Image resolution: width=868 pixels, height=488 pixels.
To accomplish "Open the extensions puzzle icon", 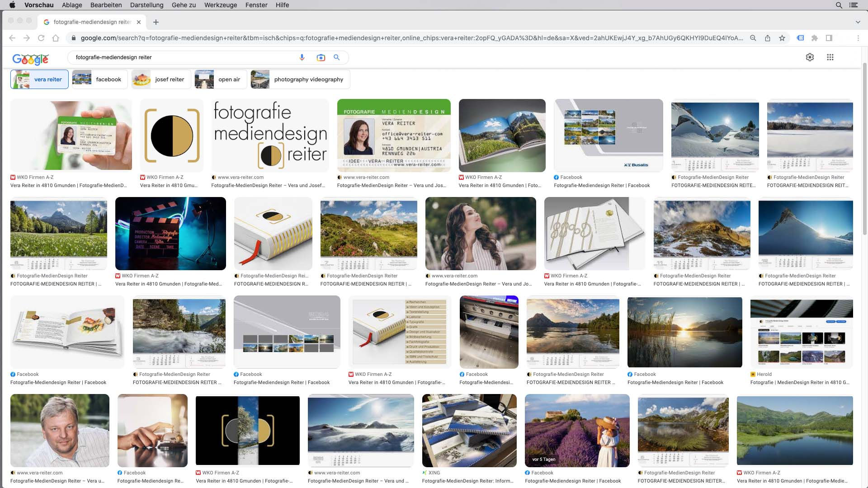I will (815, 38).
